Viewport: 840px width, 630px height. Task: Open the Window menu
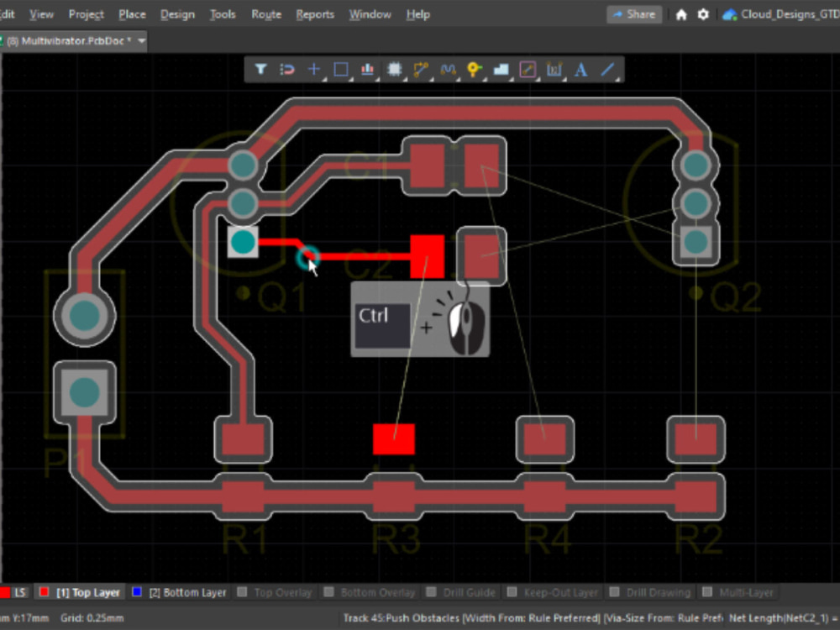click(x=370, y=14)
